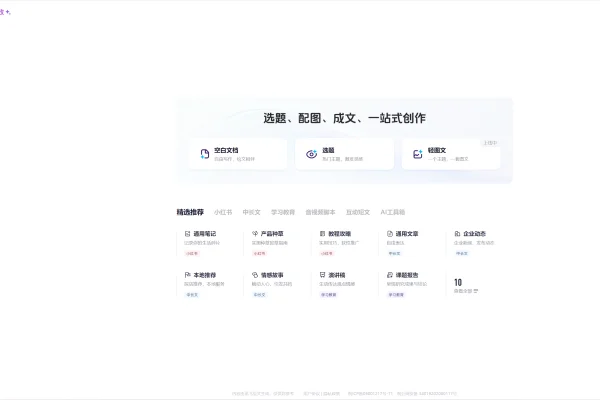Open the 选题 card title
This screenshot has height=400, width=600.
point(328,150)
